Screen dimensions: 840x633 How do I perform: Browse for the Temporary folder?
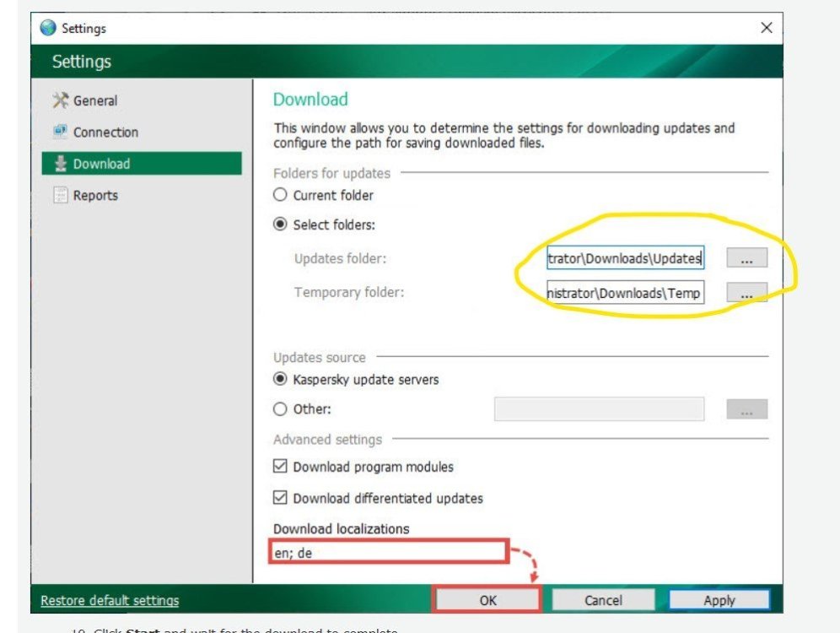tap(746, 293)
